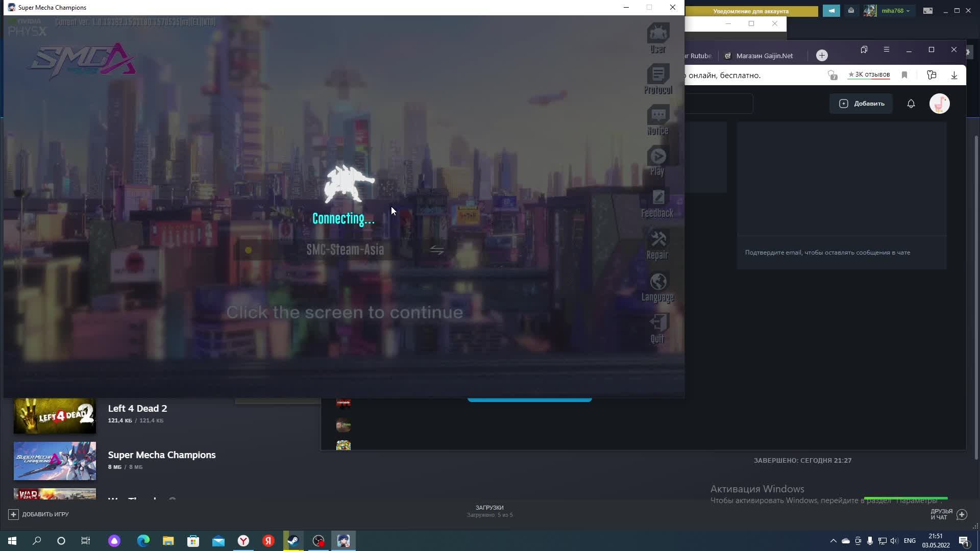Open the browser hamburger menu

click(x=887, y=49)
